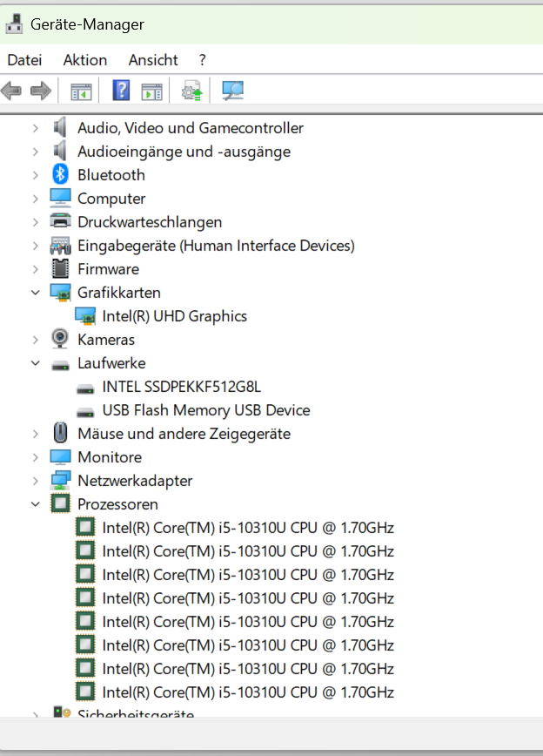This screenshot has height=756, width=543.
Task: Select the Eingabegeräte (Human Interface Devices) label
Action: pos(216,246)
